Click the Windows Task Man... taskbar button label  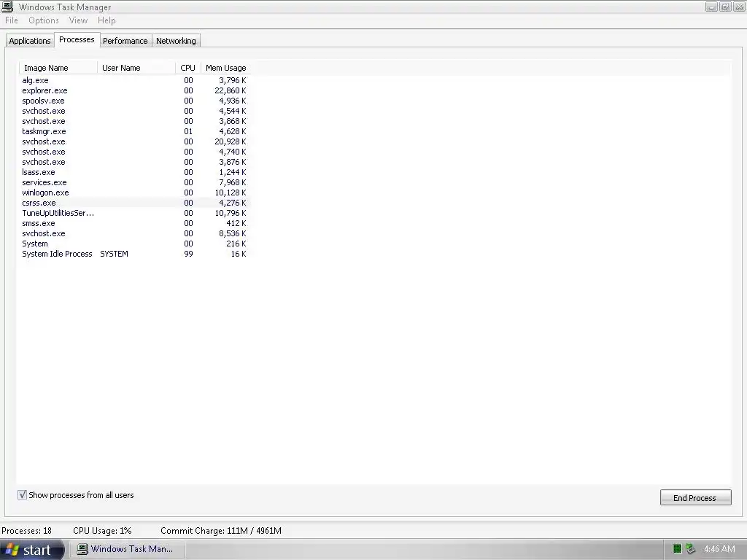click(132, 549)
